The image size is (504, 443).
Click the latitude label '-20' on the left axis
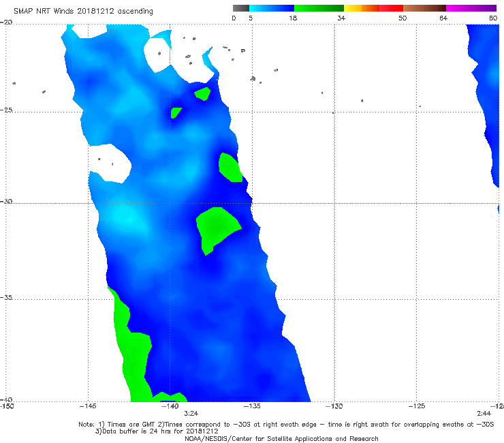[6, 22]
